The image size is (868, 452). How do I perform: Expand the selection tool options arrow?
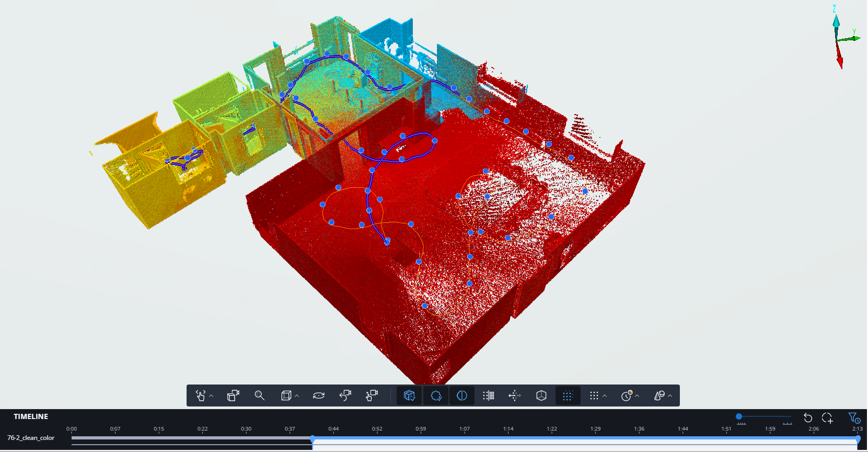212,396
